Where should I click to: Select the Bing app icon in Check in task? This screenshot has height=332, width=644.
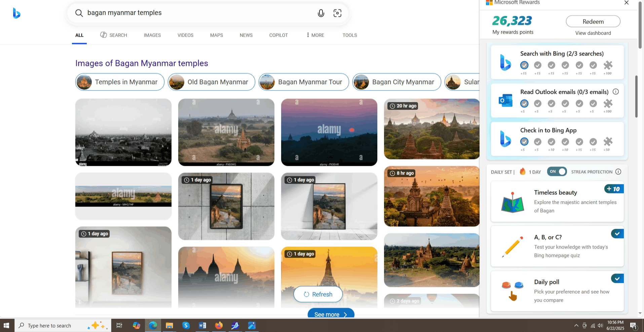pos(505,139)
